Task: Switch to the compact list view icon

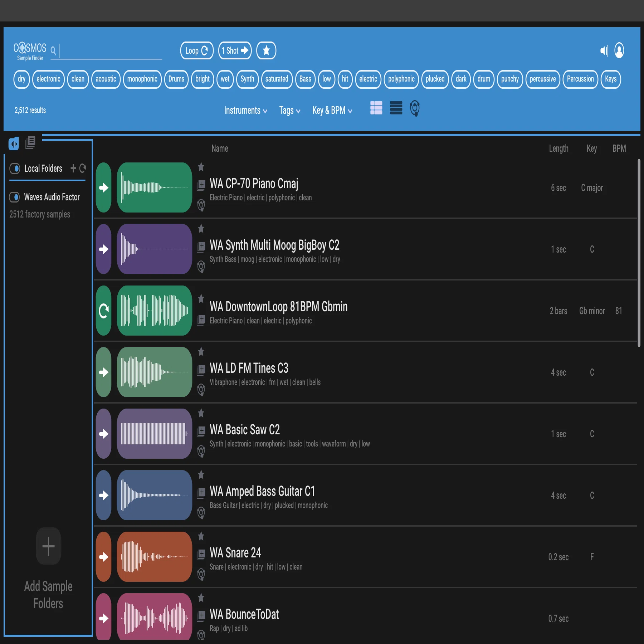Action: click(396, 108)
